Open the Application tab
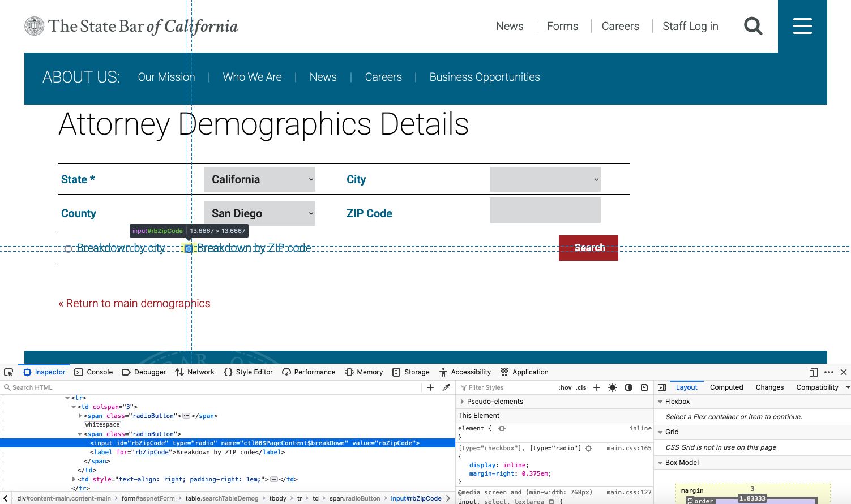The height and width of the screenshot is (504, 851). pos(524,372)
